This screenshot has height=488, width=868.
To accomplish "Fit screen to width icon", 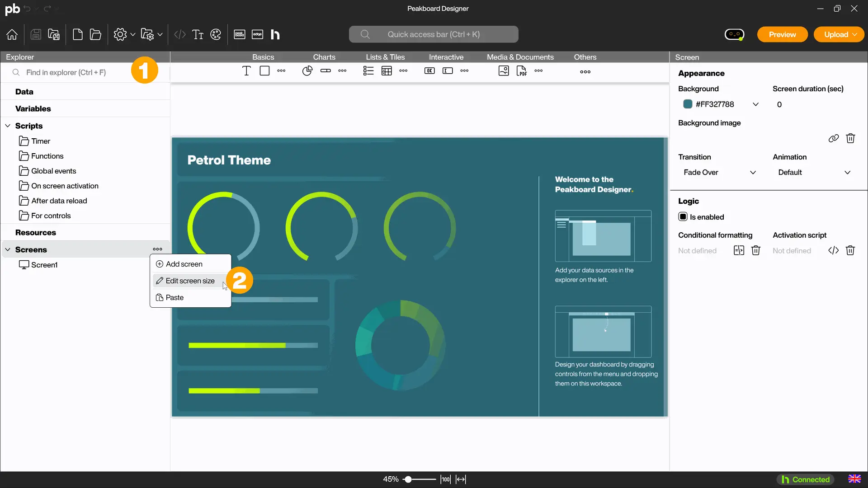I will (x=461, y=479).
